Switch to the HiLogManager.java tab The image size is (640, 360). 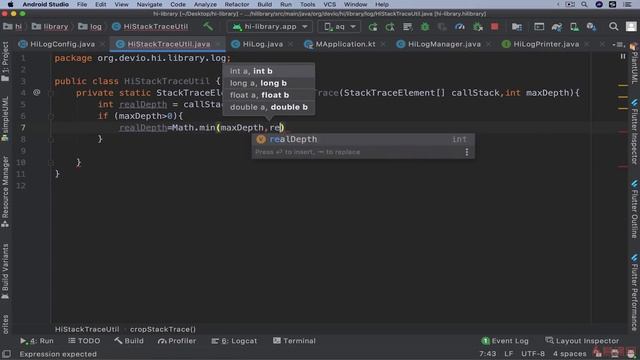pyautogui.click(x=444, y=44)
